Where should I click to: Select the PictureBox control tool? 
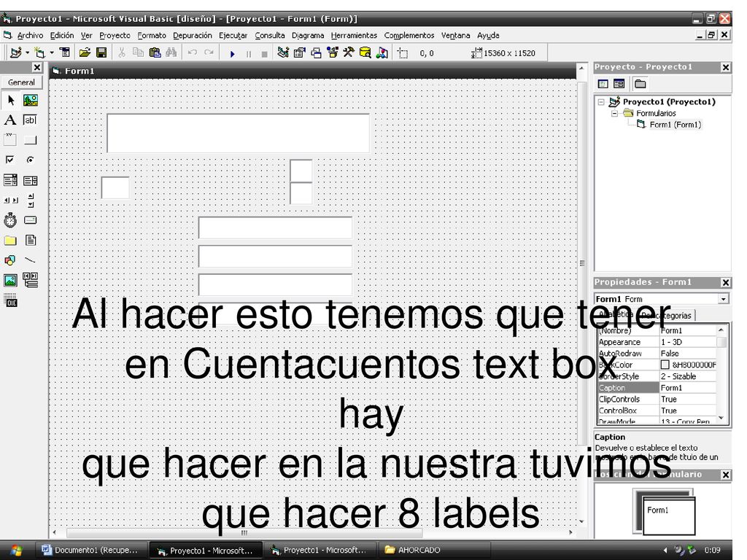pyautogui.click(x=31, y=100)
